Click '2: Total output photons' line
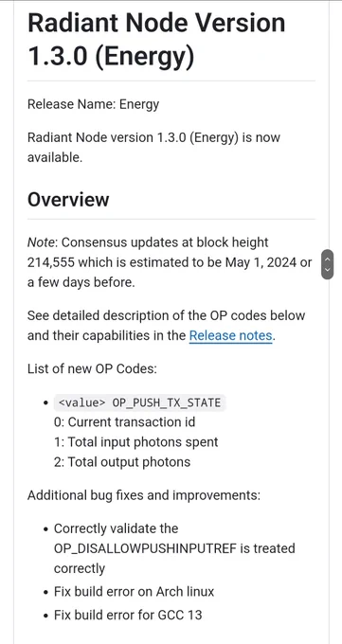This screenshot has height=644, width=342. (x=122, y=462)
